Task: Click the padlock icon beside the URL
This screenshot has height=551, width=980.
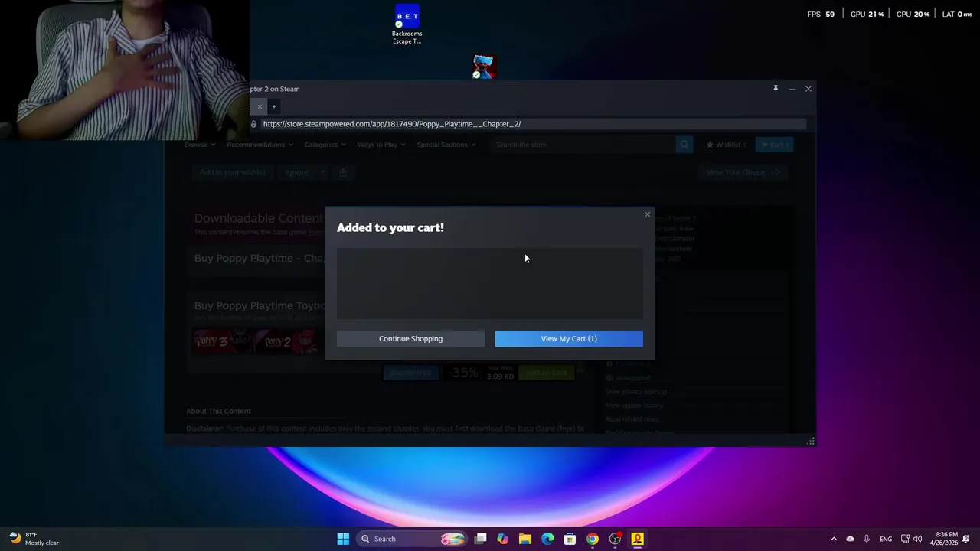Action: [x=253, y=124]
